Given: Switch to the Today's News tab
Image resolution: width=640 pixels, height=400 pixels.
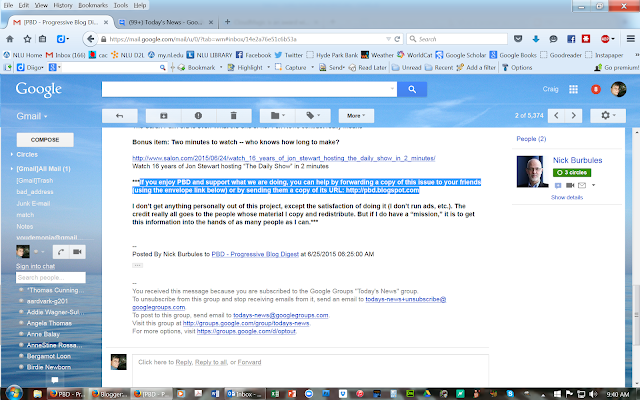Looking at the screenshot, I should (165, 22).
